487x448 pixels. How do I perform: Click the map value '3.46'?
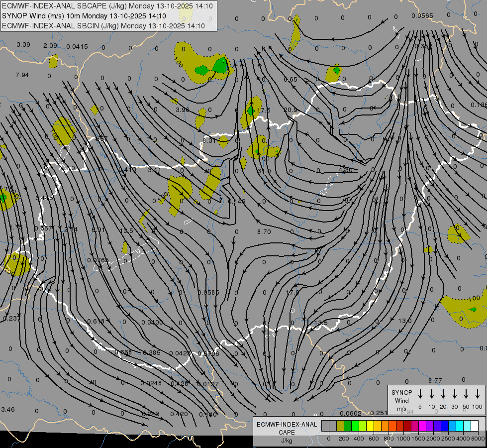click(8, 410)
